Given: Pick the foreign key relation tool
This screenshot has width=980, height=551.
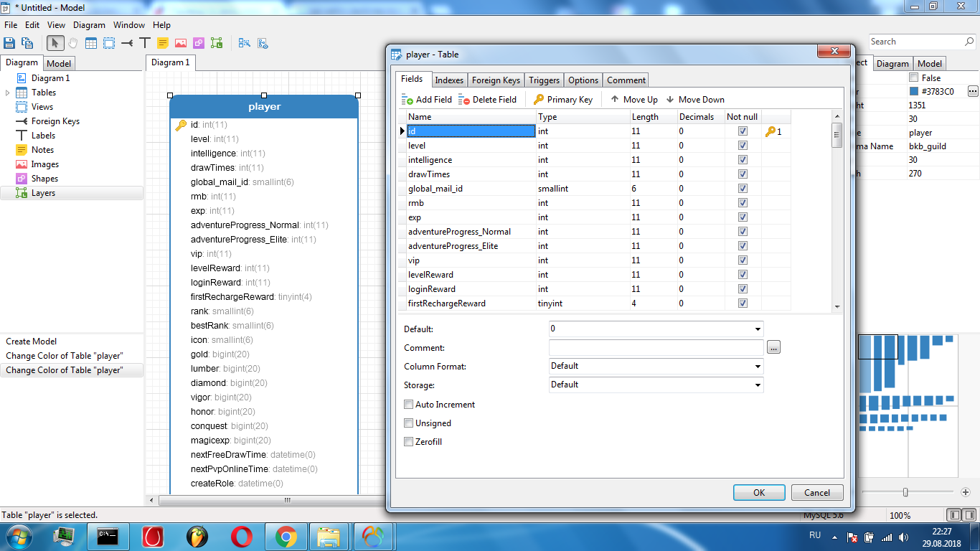Looking at the screenshot, I should (127, 43).
